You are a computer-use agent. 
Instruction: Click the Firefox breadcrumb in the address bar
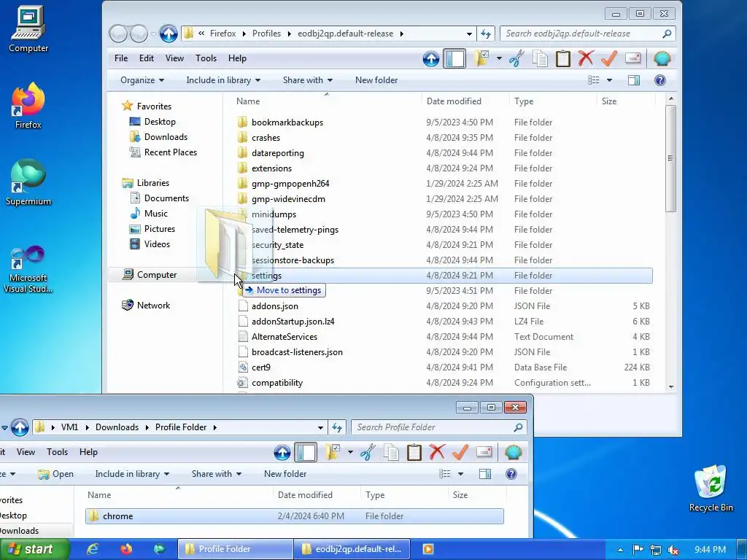(222, 34)
